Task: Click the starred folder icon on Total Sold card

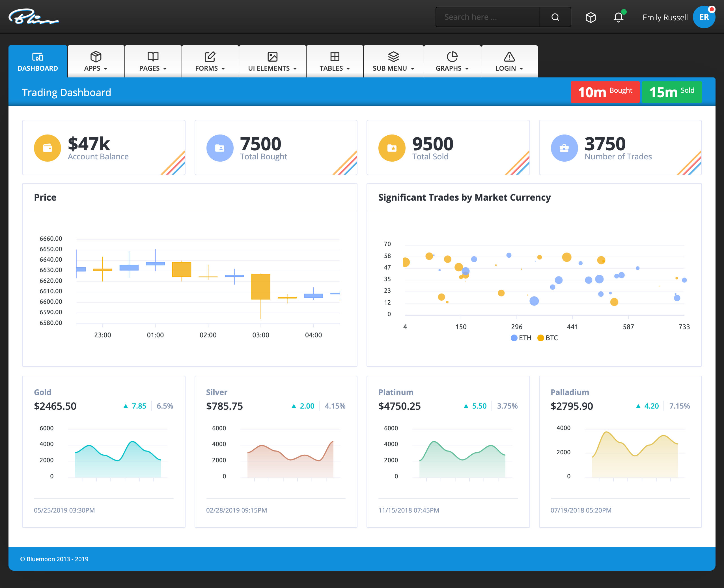Action: [392, 148]
